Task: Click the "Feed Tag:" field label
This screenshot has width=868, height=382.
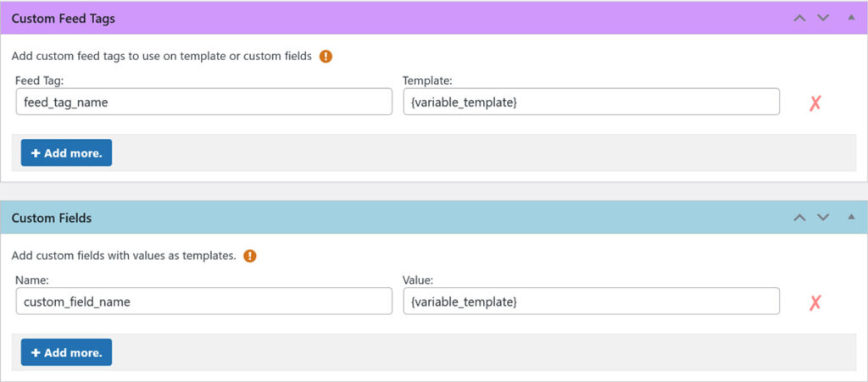Action: click(x=40, y=80)
